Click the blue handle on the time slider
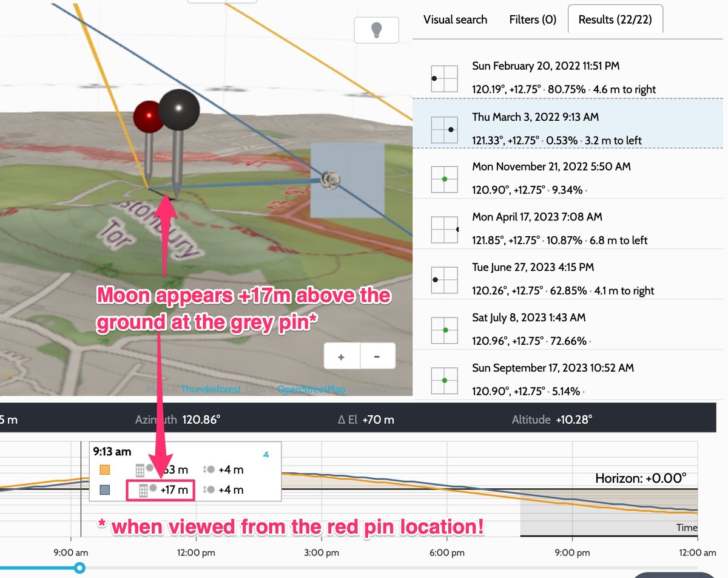Viewport: 728px width, 578px height. (79, 568)
